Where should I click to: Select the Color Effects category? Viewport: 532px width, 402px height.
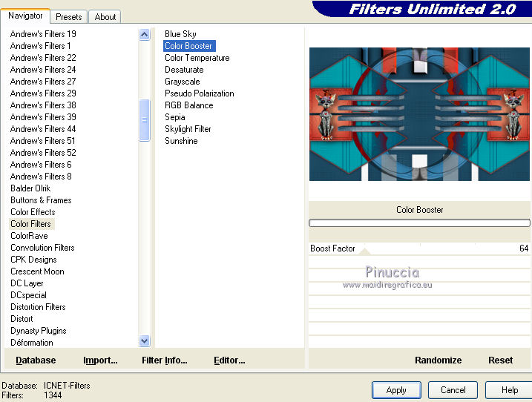pyautogui.click(x=33, y=212)
